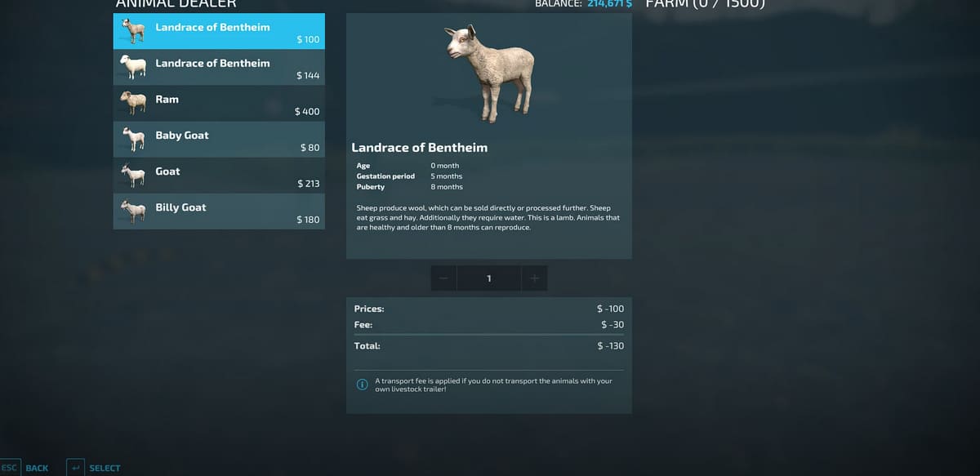This screenshot has width=980, height=476.
Task: Select the Baby Goat list entry
Action: coord(219,139)
